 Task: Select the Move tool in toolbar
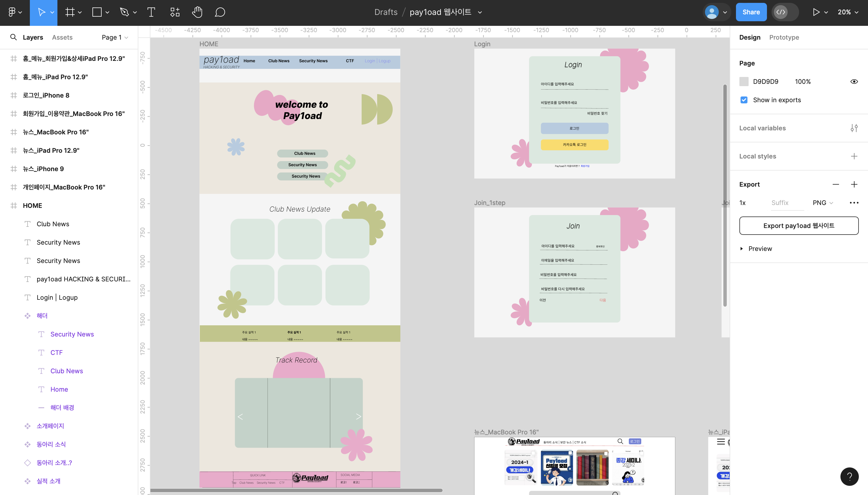coord(41,12)
